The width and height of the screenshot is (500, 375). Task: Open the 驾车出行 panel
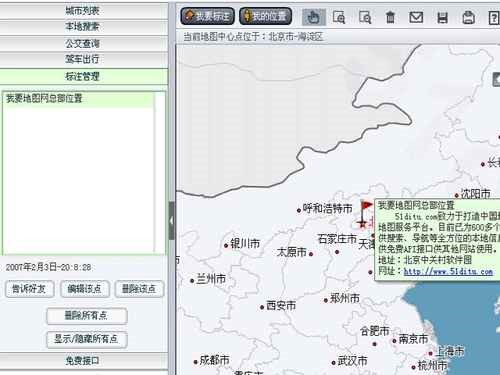84,60
